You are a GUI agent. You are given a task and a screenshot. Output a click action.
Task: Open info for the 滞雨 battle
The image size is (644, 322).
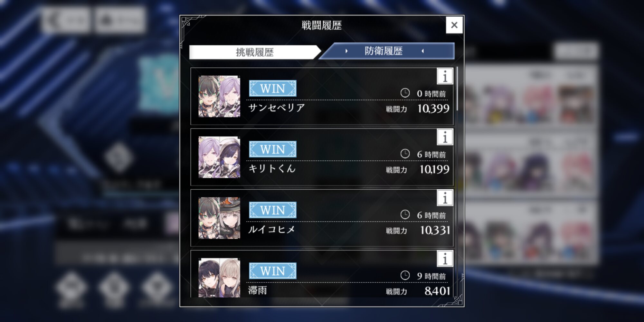click(445, 259)
